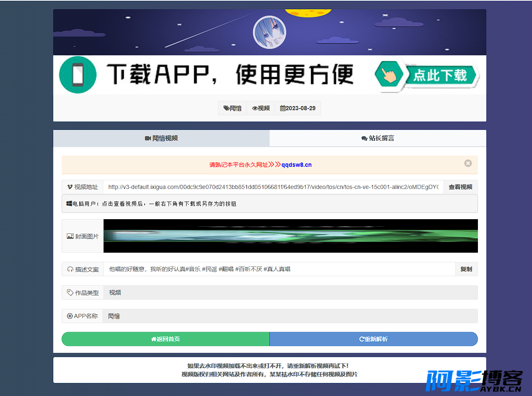Viewport: 532px width, 396px height.
Task: Click the calendar 2023-08-29 date pill
Action: tap(298, 108)
